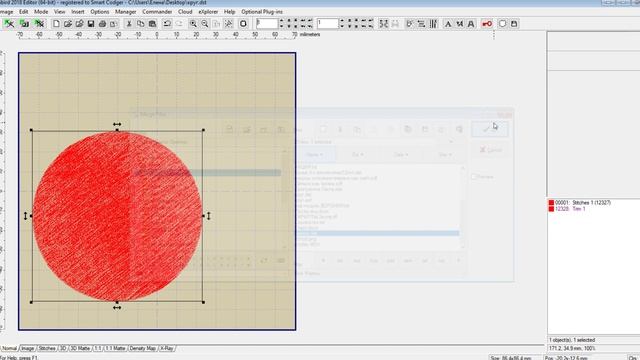Click the right-middle handle of selection box
640x360 pixels.
pos(203,216)
